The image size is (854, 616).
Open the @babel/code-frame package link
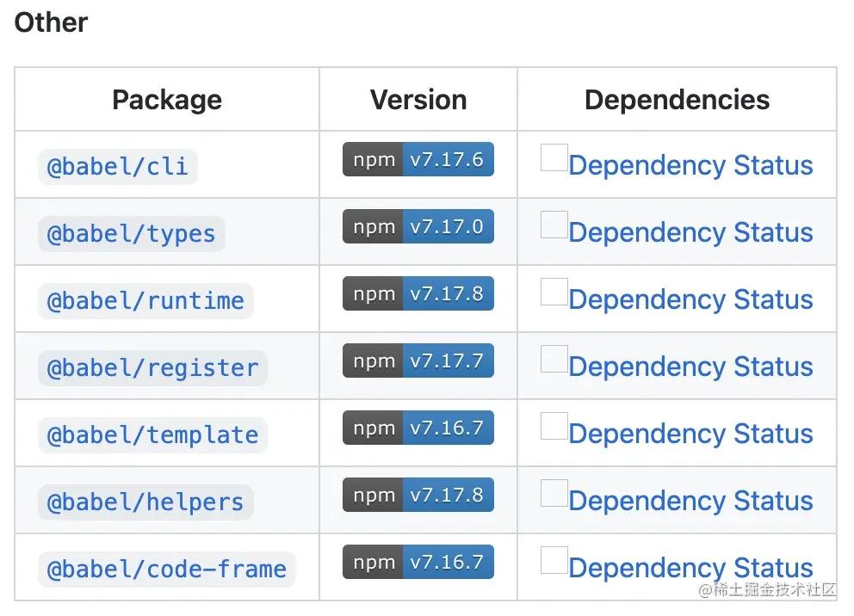coord(166,569)
